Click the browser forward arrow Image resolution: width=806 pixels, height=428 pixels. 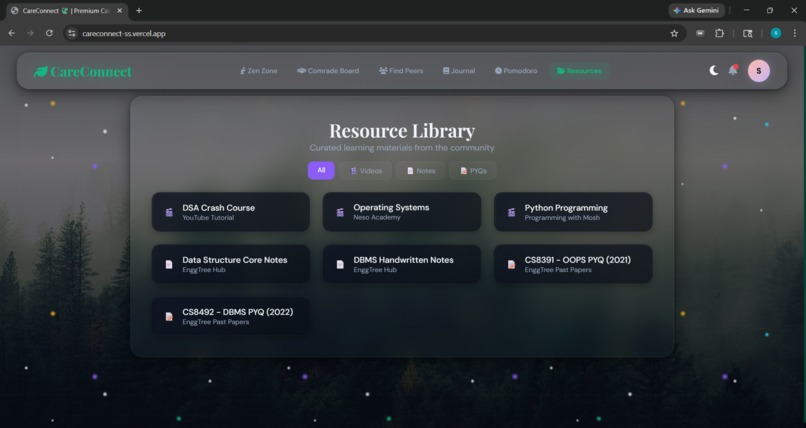coord(30,33)
